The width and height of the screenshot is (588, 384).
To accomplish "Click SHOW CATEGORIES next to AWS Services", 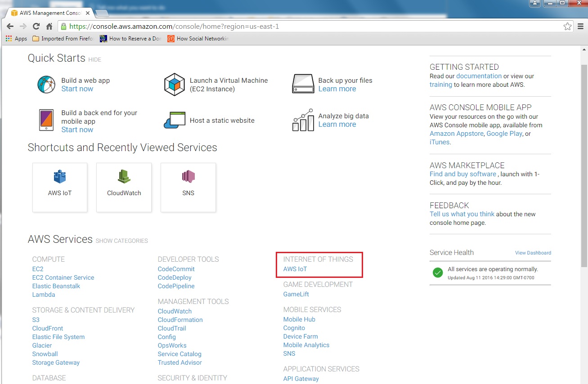I will pyautogui.click(x=121, y=241).
